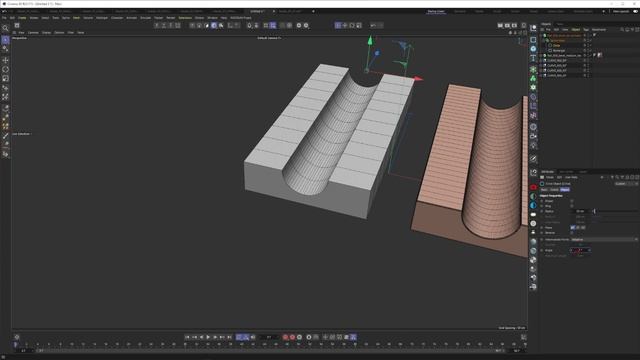Select the Scale tool
The width and height of the screenshot is (640, 360).
click(5, 78)
